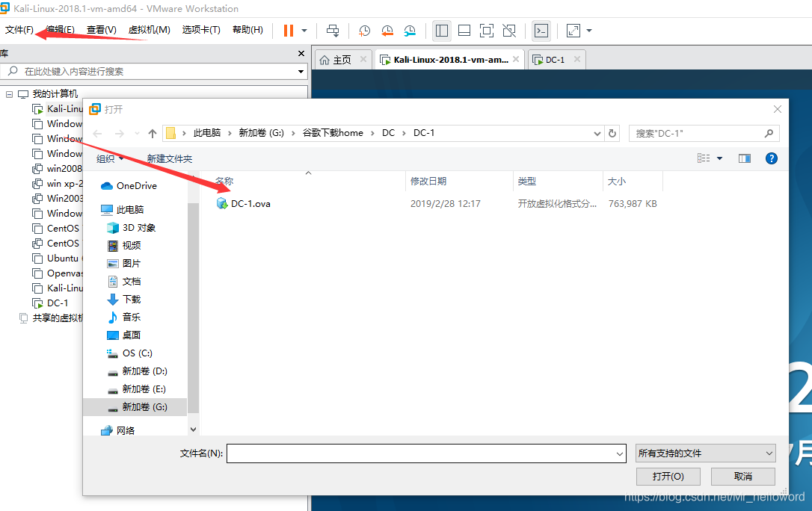
Task: Refresh the DC-1 folder view
Action: (612, 134)
